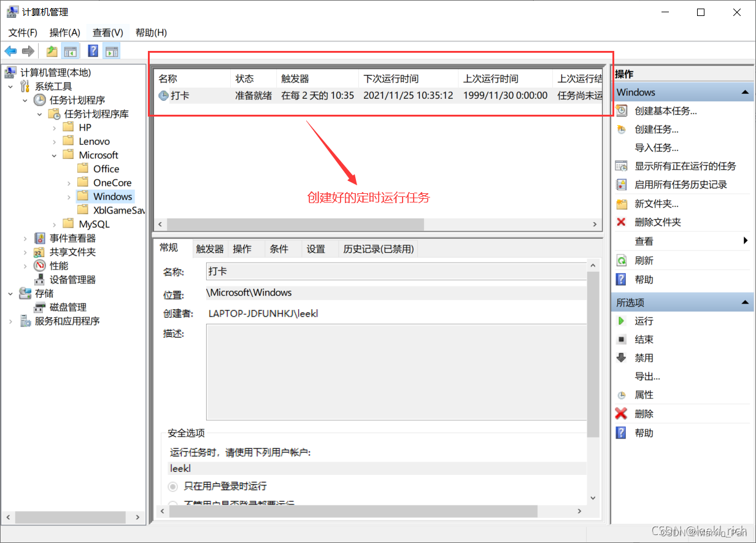The image size is (756, 543).
Task: Select the Office folder in tree
Action: (106, 169)
